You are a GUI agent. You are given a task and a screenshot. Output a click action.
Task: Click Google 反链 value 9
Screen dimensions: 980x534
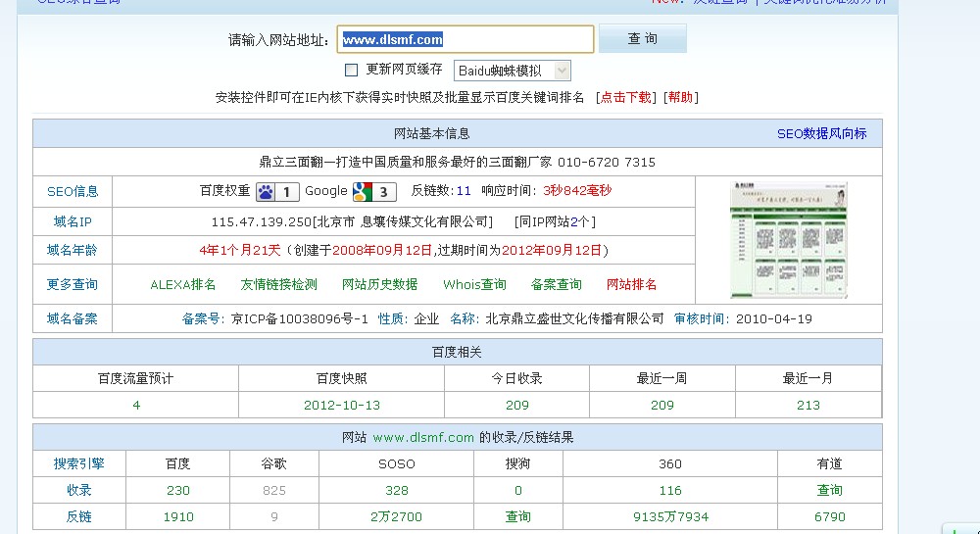point(274,517)
